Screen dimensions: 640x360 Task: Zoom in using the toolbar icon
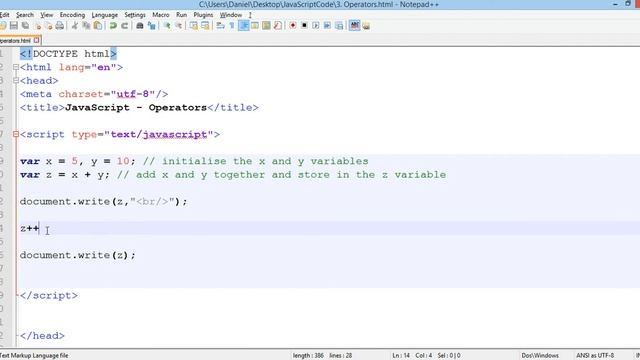(167, 26)
